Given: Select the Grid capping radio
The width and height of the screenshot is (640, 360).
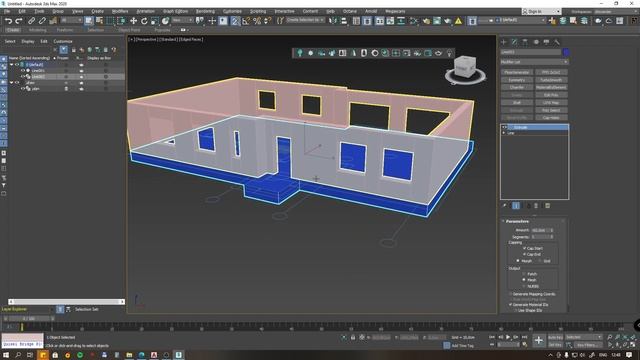Looking at the screenshot, I should coord(540,260).
